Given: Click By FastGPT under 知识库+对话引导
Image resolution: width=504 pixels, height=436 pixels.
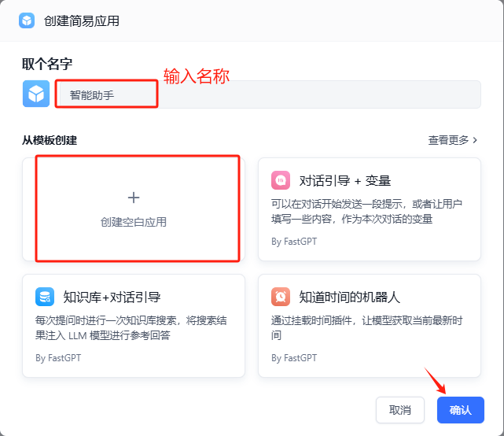Looking at the screenshot, I should tap(58, 358).
